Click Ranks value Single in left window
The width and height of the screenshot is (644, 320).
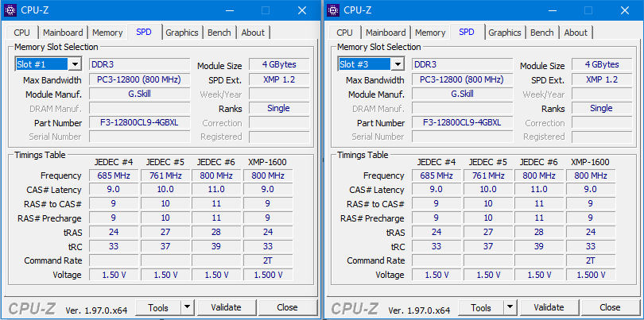(x=279, y=108)
